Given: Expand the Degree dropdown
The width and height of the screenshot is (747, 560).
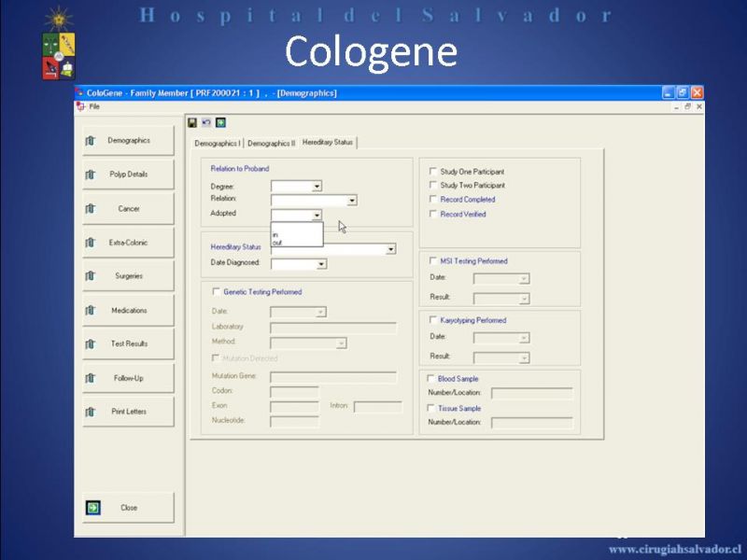Looking at the screenshot, I should [x=317, y=187].
